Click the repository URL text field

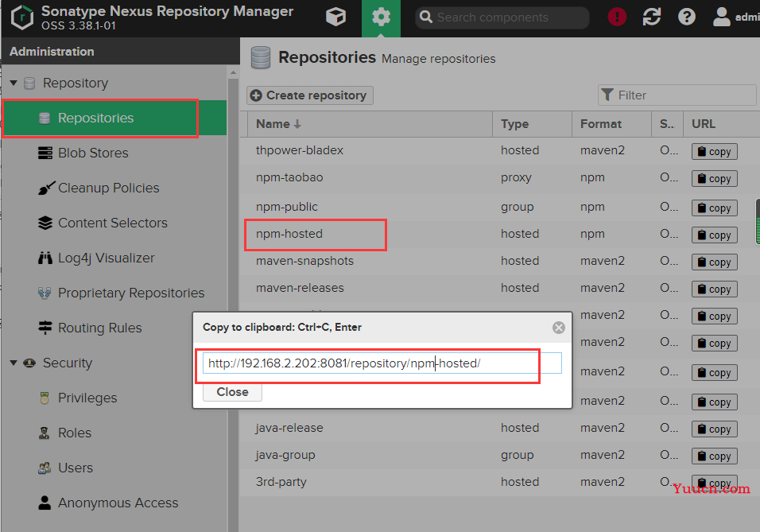(382, 363)
